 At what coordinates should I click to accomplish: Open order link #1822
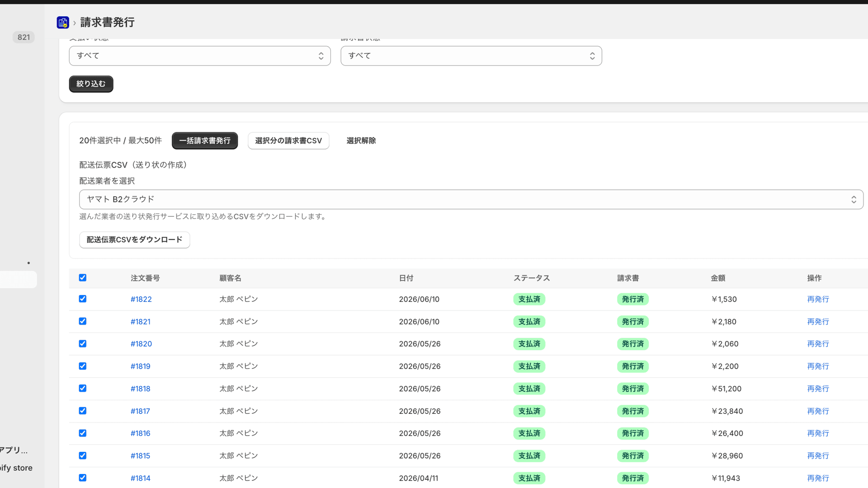[141, 299]
